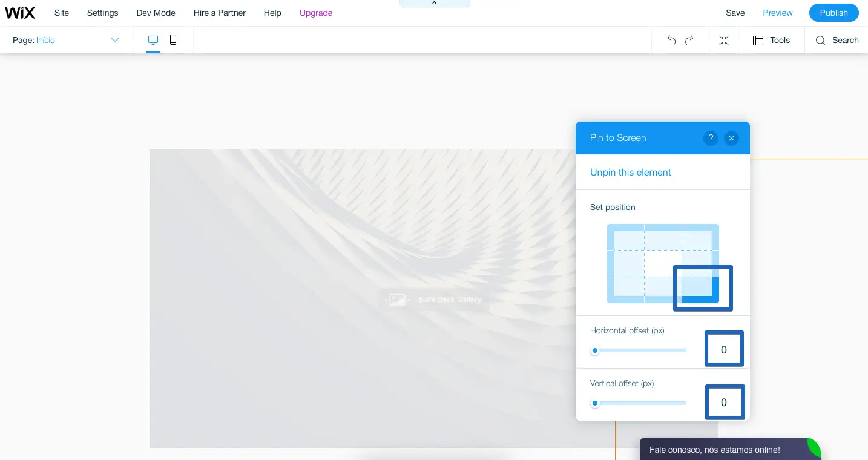Open the Settings menu
This screenshot has height=460, width=868.
pos(103,13)
